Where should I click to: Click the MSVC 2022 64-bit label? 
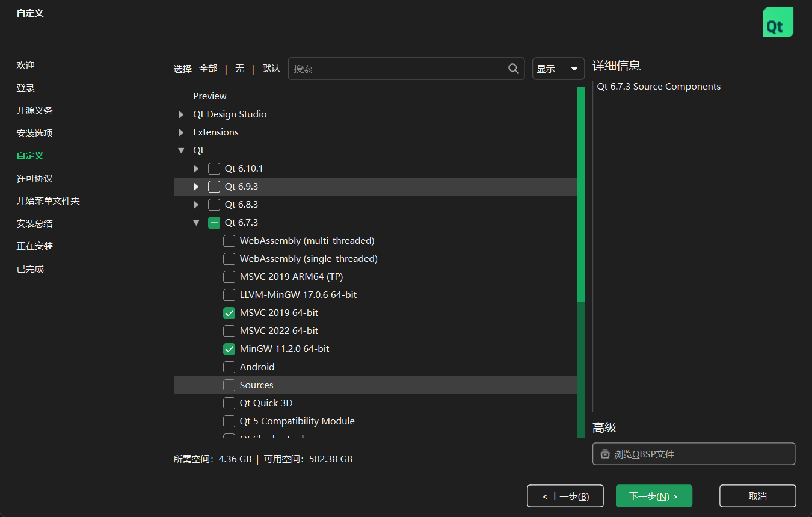[279, 331]
